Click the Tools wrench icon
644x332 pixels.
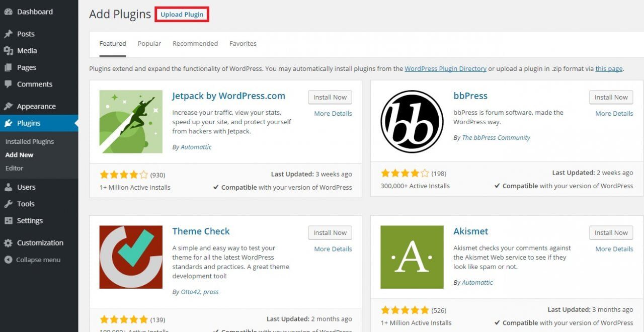pyautogui.click(x=8, y=204)
